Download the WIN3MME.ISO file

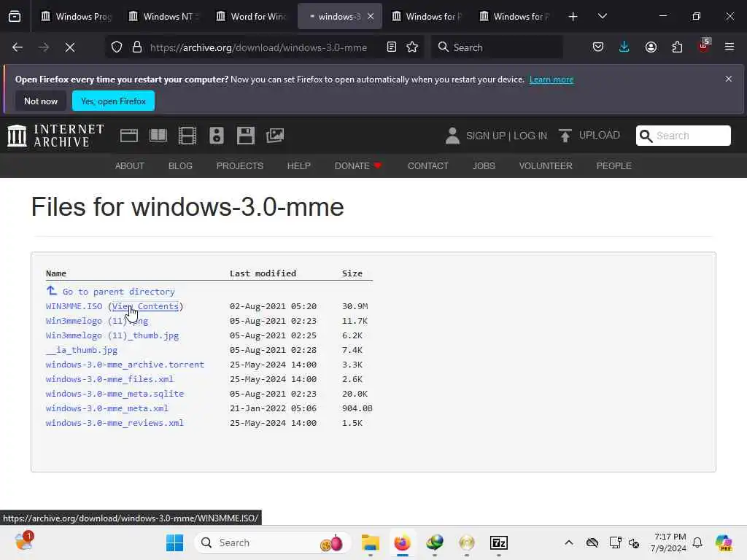tap(74, 306)
